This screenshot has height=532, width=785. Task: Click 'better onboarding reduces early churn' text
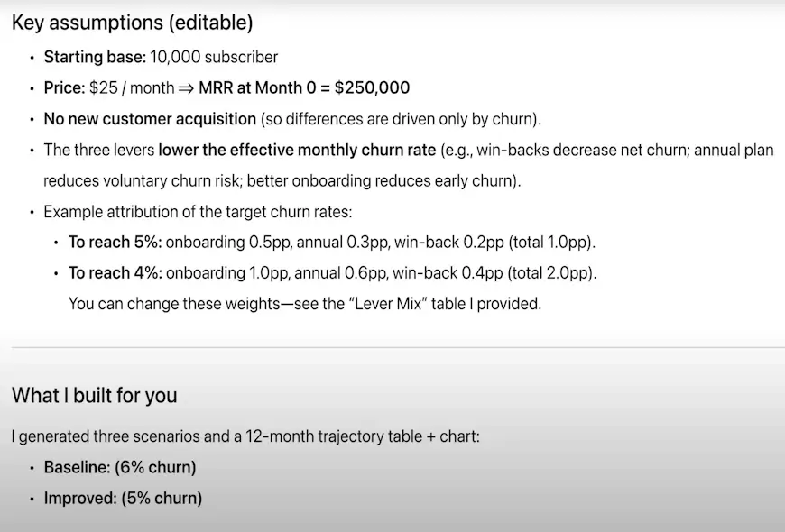381,180
